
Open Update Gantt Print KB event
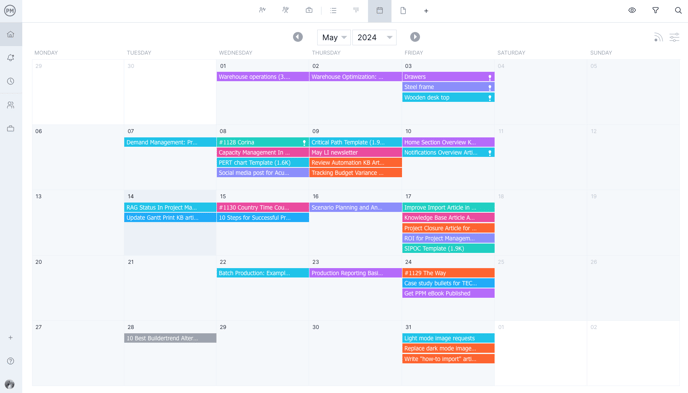[x=170, y=218]
